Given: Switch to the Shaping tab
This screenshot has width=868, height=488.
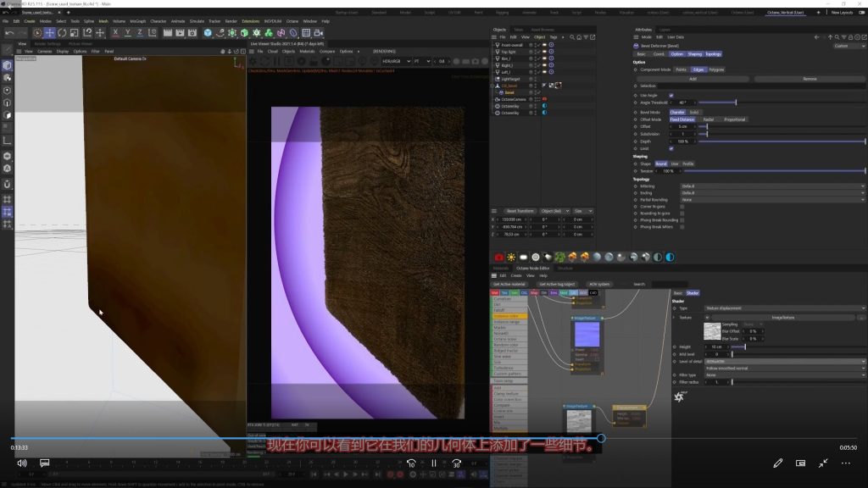Looking at the screenshot, I should [693, 53].
